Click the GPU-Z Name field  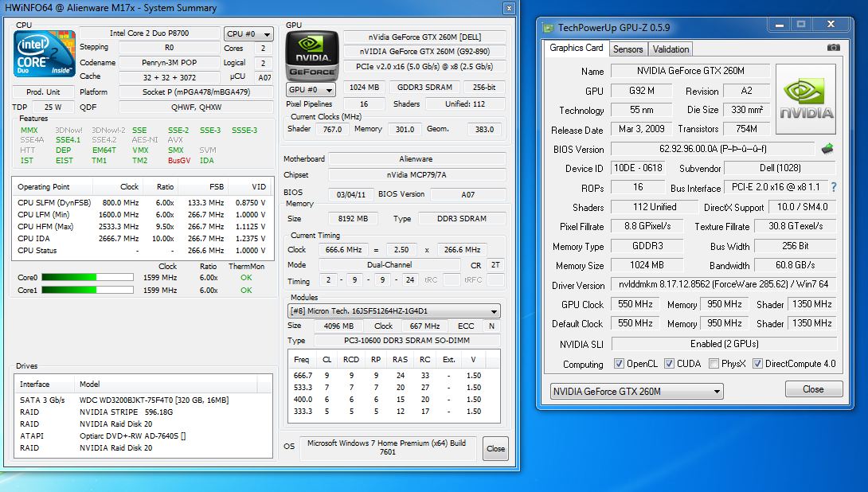[690, 71]
